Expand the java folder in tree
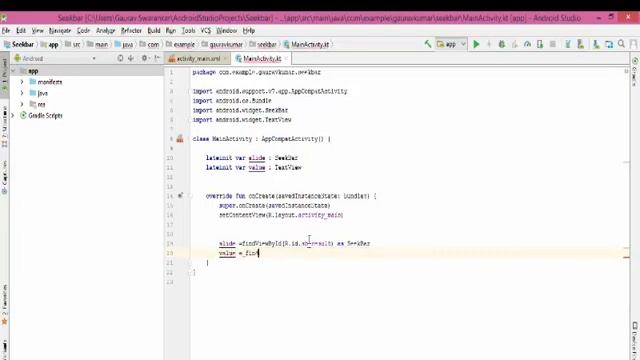Viewport: 640px width, 360px height. coord(22,93)
